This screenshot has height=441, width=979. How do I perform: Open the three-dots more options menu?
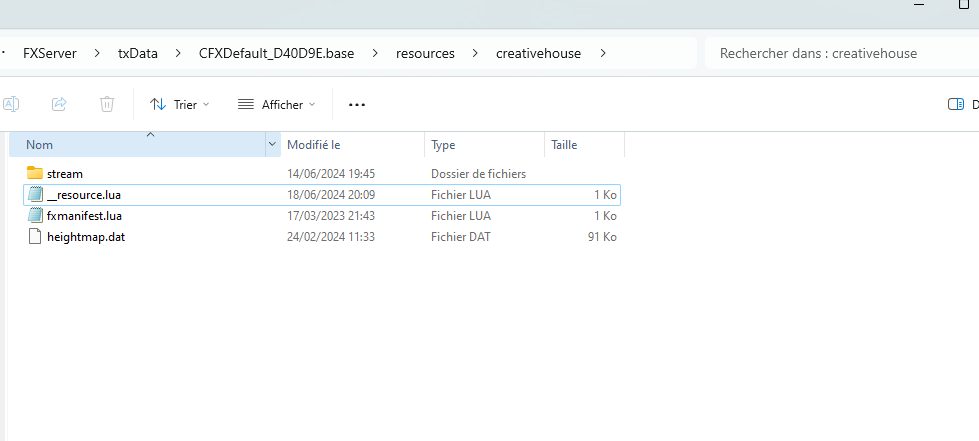[x=357, y=104]
